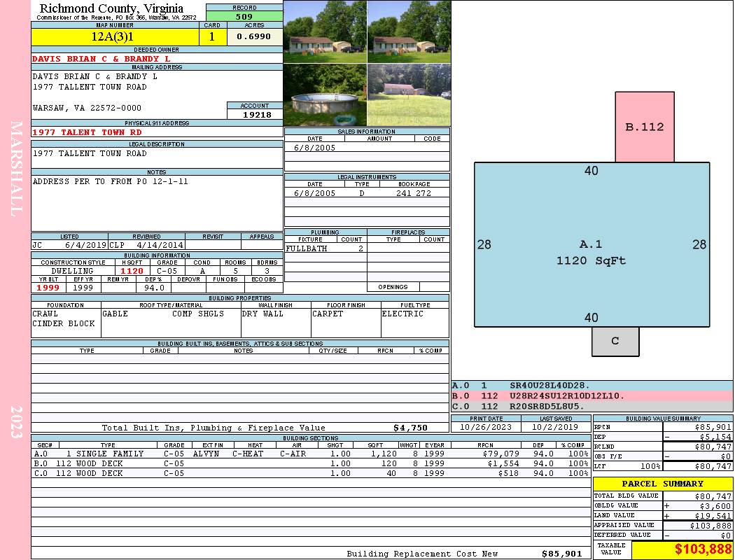Click the MARSHALL district label on sidebar
This screenshot has width=735, height=560.
(16, 169)
